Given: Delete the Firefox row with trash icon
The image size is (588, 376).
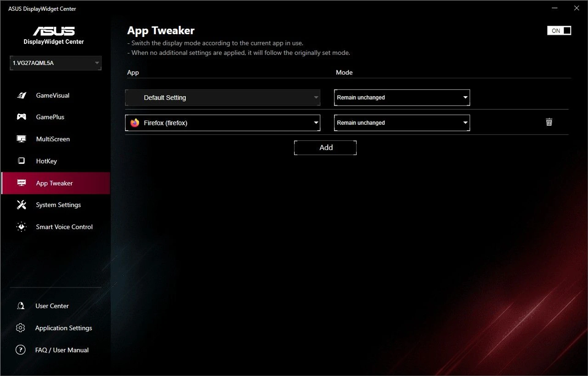Looking at the screenshot, I should 549,122.
